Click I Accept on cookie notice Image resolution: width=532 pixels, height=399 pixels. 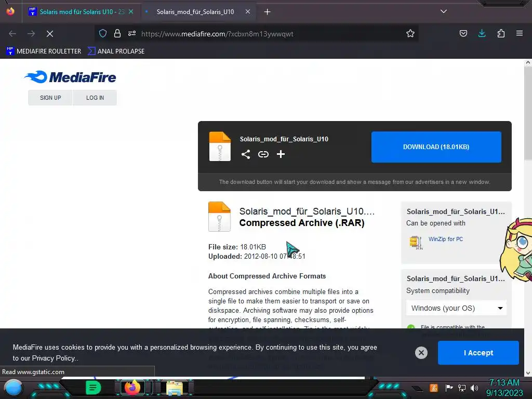(x=478, y=353)
